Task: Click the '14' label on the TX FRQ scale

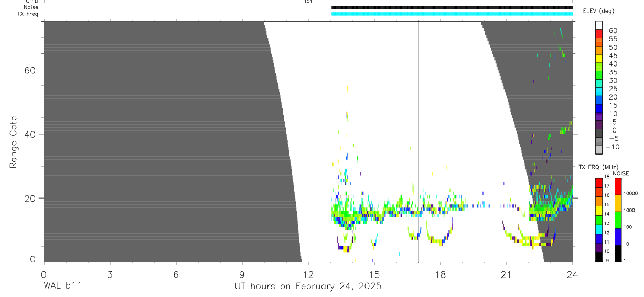Action: point(607,214)
